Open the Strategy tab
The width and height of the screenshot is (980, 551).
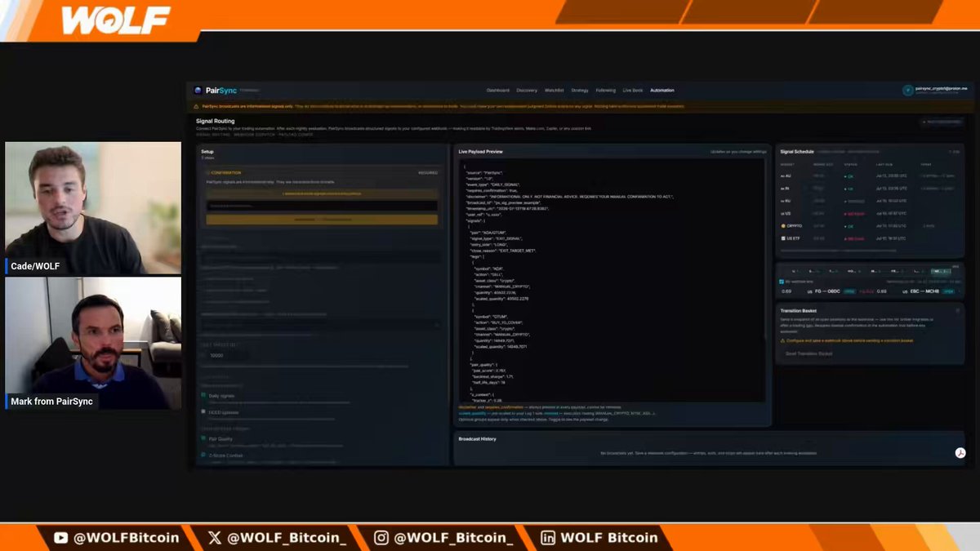point(580,90)
